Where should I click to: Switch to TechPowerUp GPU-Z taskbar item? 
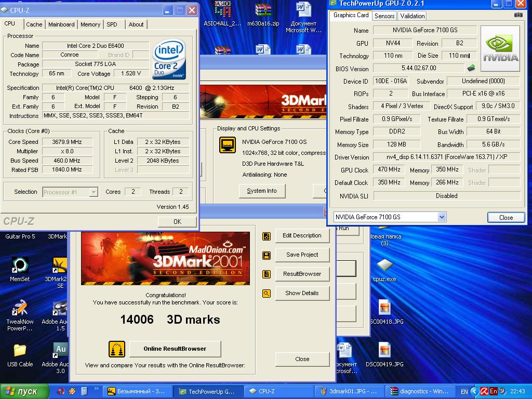[207, 392]
